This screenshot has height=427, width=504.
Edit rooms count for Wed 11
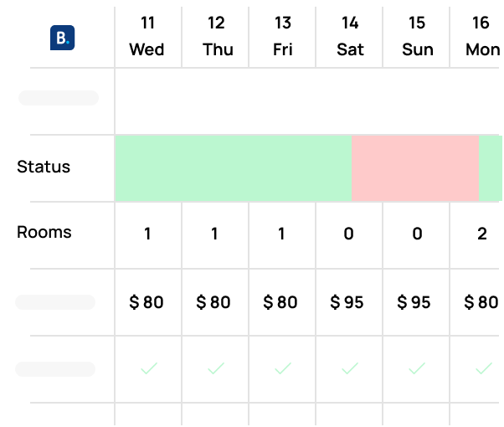pos(147,234)
